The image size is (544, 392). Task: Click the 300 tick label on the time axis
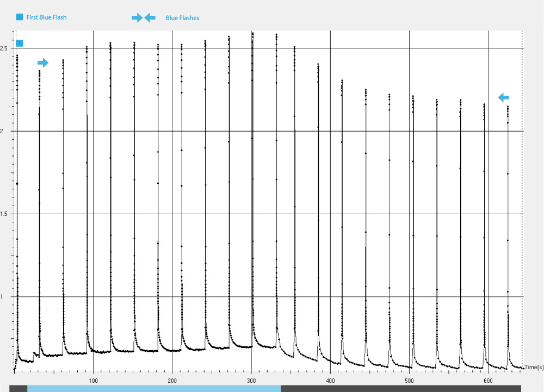(x=251, y=381)
